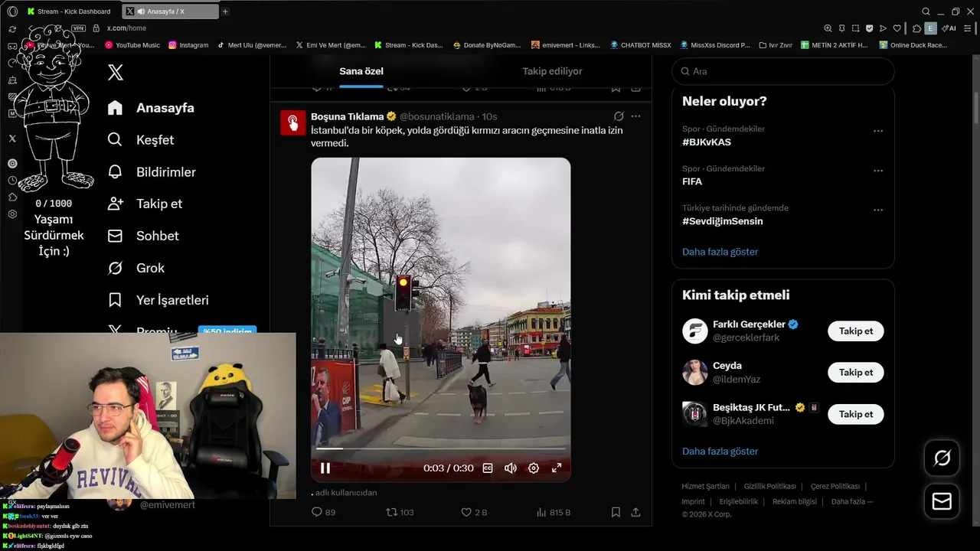The height and width of the screenshot is (551, 980).
Task: Toggle video closed captions
Action: tap(488, 468)
